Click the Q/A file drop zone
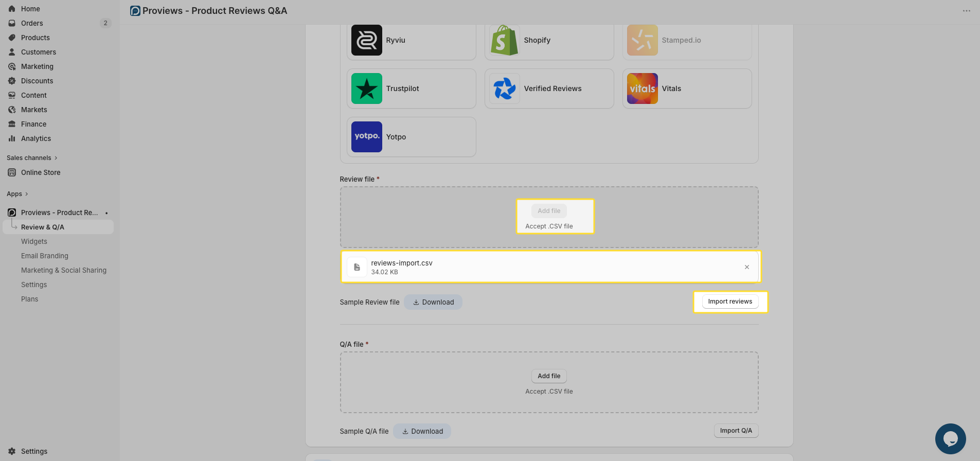 click(x=549, y=382)
